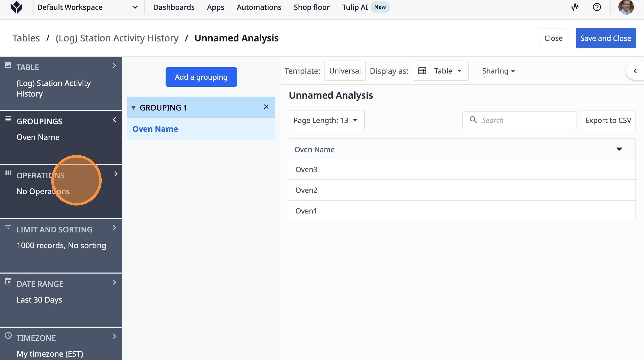The width and height of the screenshot is (644, 360).
Task: Open the Display as Table dropdown
Action: [x=440, y=71]
